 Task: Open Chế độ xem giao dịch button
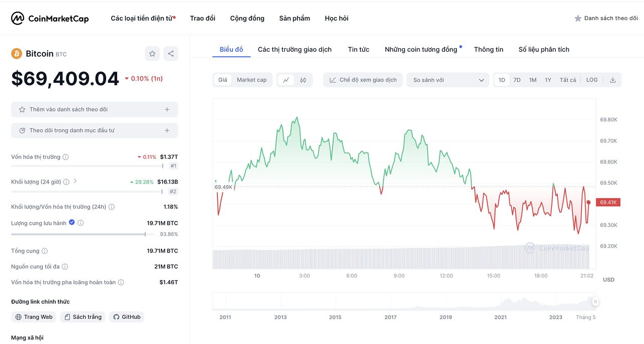(x=363, y=80)
